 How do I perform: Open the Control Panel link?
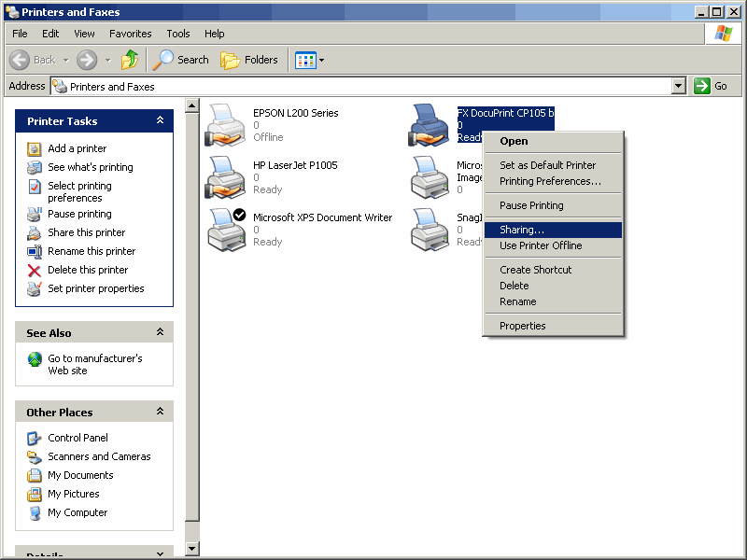(x=78, y=438)
